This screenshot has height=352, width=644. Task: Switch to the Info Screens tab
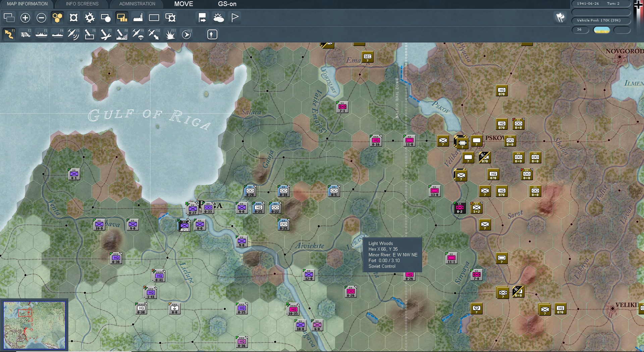[82, 4]
